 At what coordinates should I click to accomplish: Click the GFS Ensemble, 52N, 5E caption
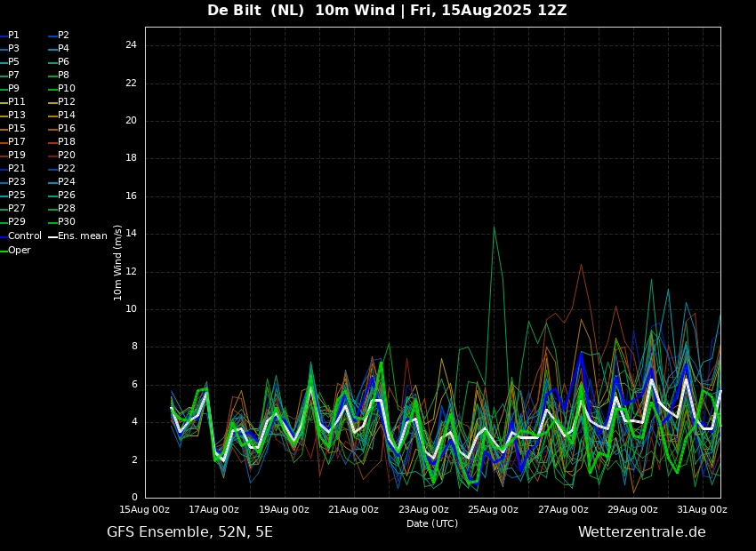pyautogui.click(x=189, y=532)
